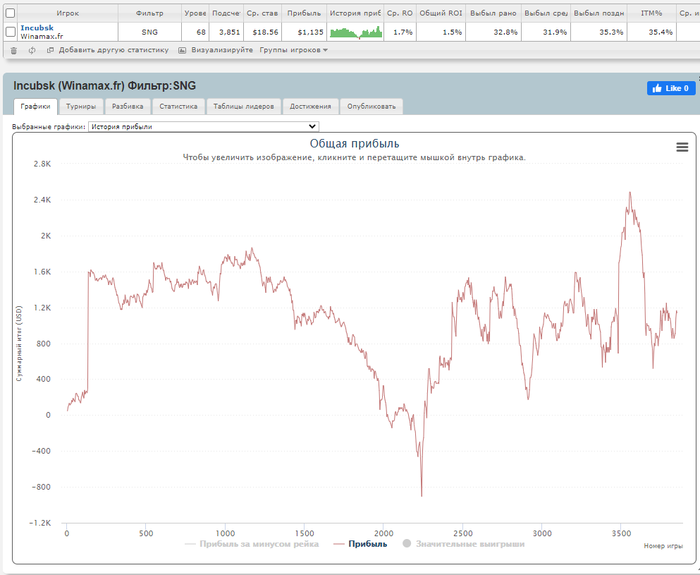The image size is (700, 575).
Task: Toggle Прибыль за минусом рейка legend
Action: 252,544
